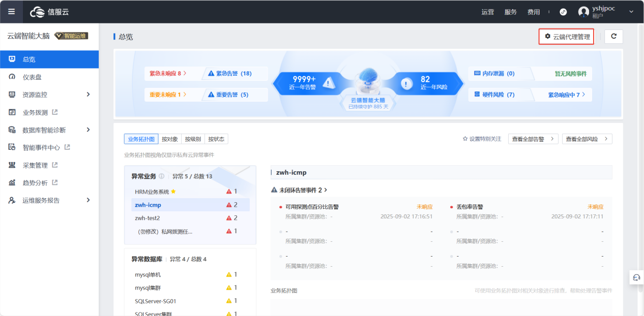
Task: Click the user avatar icon
Action: [x=584, y=12]
